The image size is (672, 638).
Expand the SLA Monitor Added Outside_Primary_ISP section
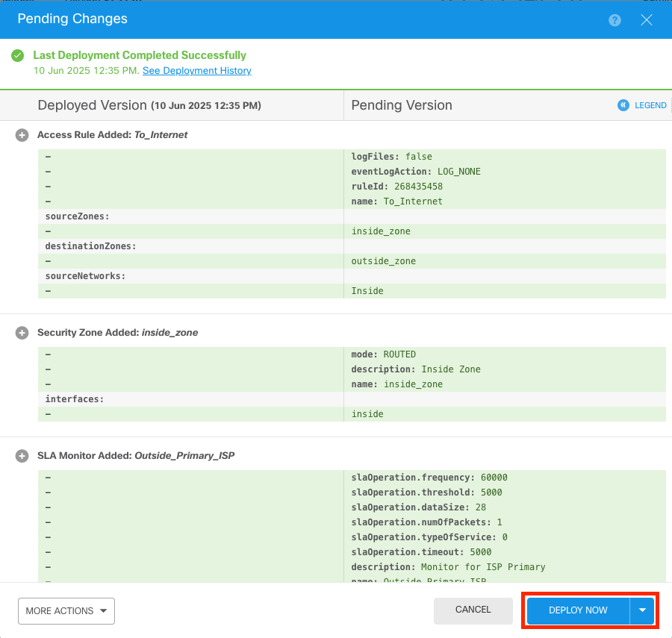(x=22, y=456)
